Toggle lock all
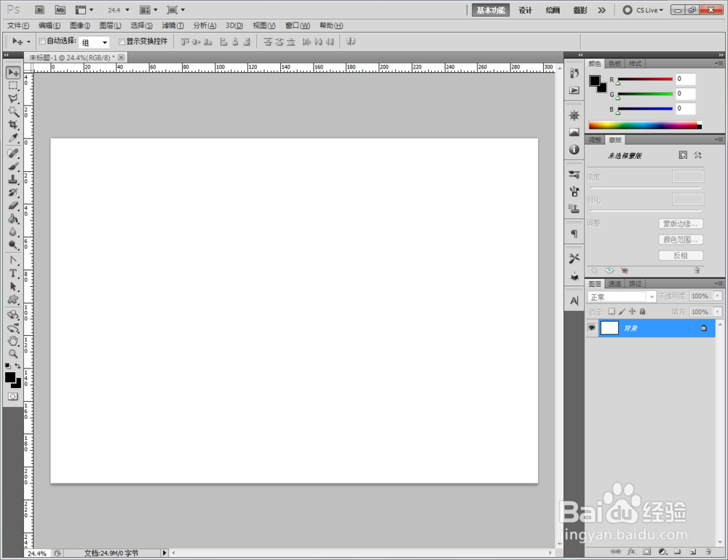Image resolution: width=728 pixels, height=560 pixels. pos(643,312)
